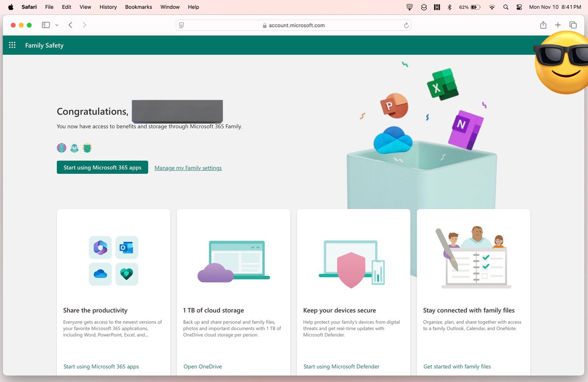Click Start using Microsoft 365 apps button
This screenshot has width=588, height=382.
click(102, 167)
